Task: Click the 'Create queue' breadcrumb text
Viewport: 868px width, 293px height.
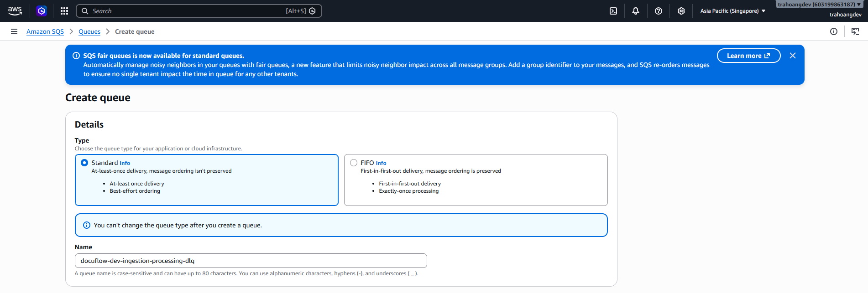Action: pyautogui.click(x=135, y=31)
